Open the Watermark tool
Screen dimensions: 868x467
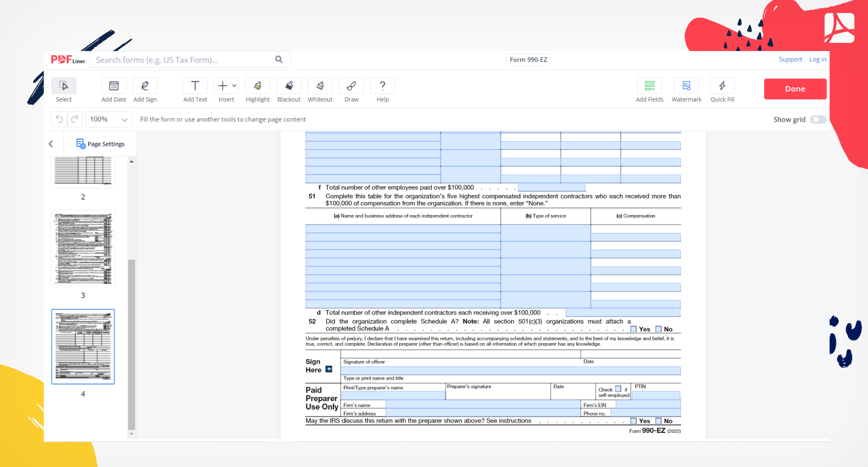click(x=686, y=86)
